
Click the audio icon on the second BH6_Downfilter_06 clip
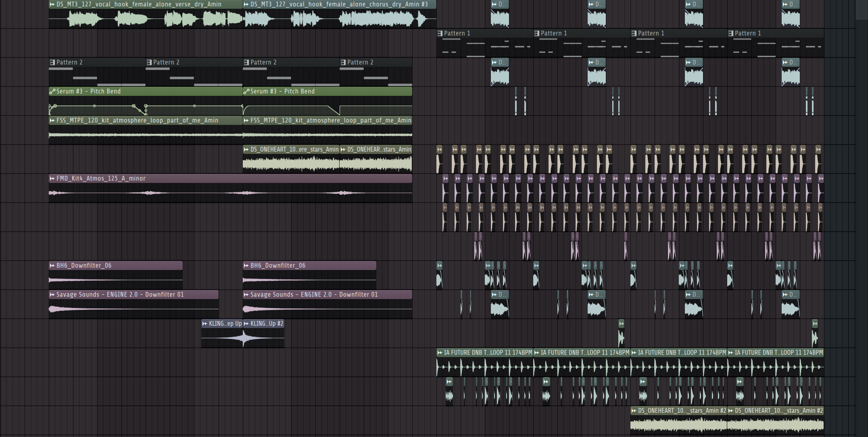pyautogui.click(x=246, y=266)
